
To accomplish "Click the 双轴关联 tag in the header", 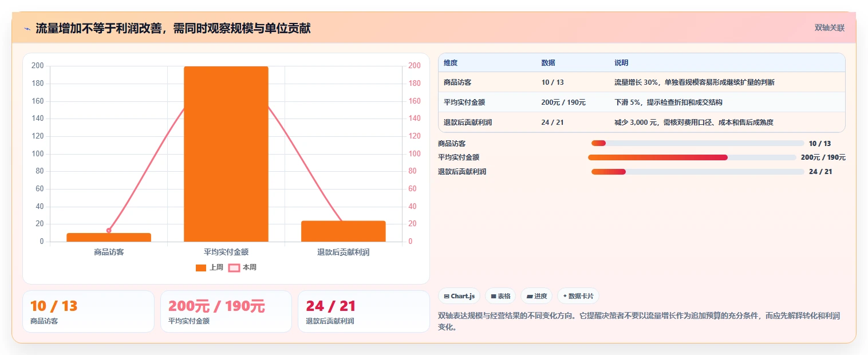I will (830, 27).
